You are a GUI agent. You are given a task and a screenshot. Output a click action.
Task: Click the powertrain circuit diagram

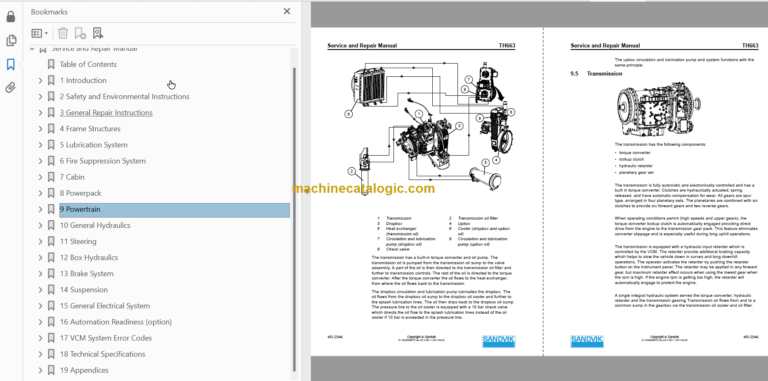click(430, 128)
